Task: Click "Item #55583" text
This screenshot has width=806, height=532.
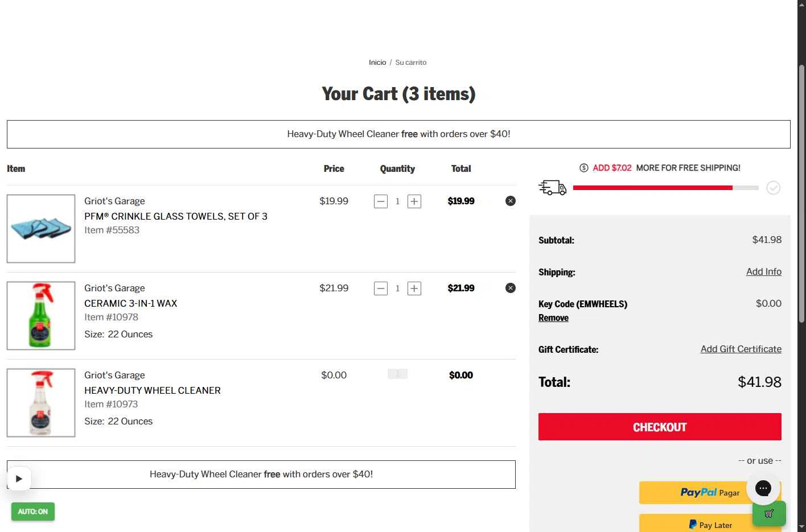Action: (112, 230)
